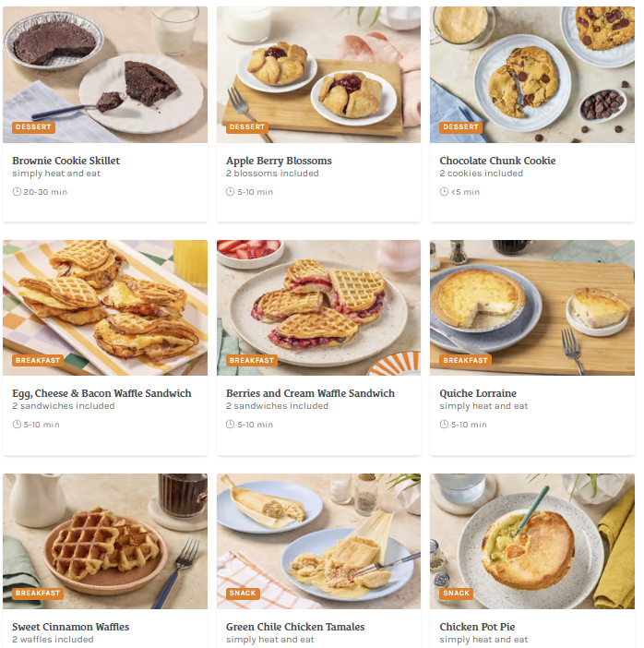View the Chicken Pot Pie photo
This screenshot has height=648, width=644.
click(x=532, y=541)
